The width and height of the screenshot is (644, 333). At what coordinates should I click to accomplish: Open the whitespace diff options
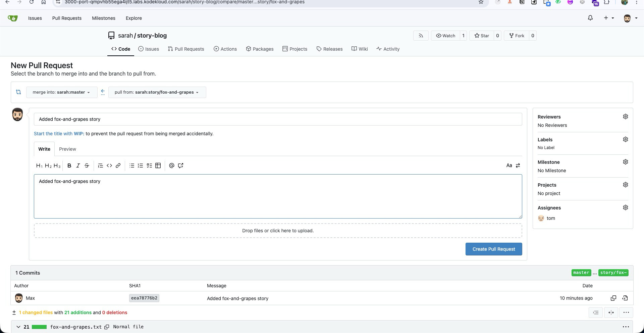[596, 313]
